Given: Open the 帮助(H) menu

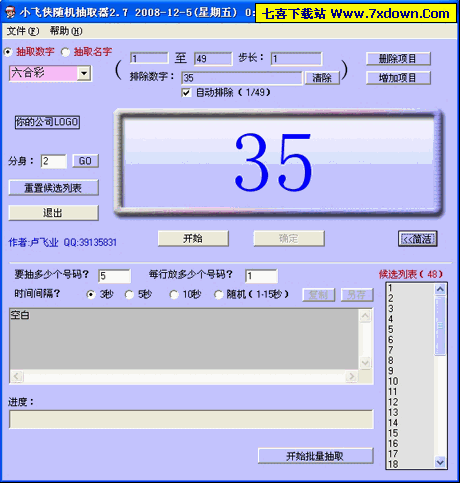Looking at the screenshot, I should [66, 31].
